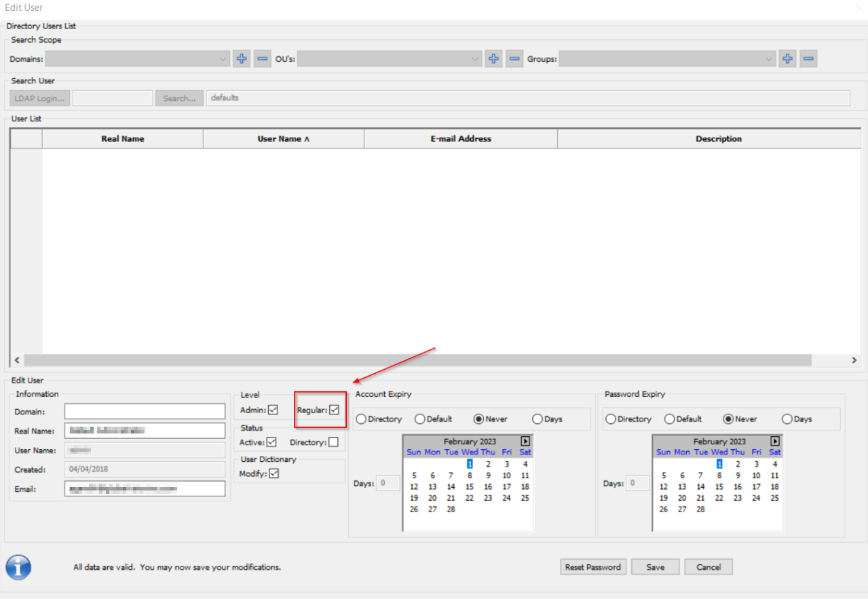Click the minus icon beside OU's dropdown
The width and height of the screenshot is (868, 599).
click(514, 59)
